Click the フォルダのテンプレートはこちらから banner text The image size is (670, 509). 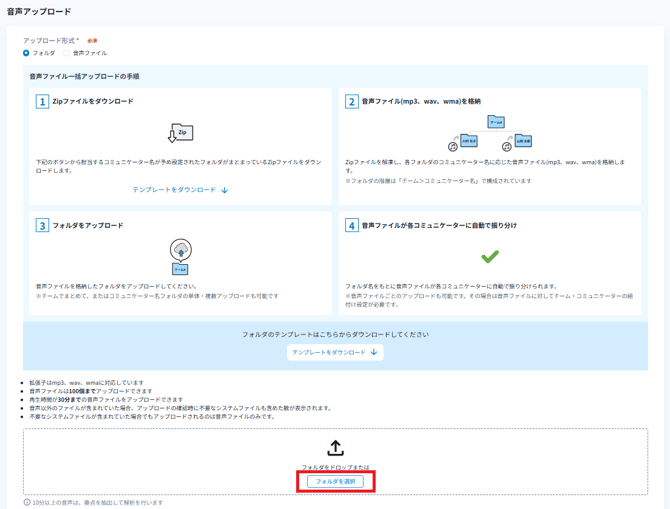335,334
